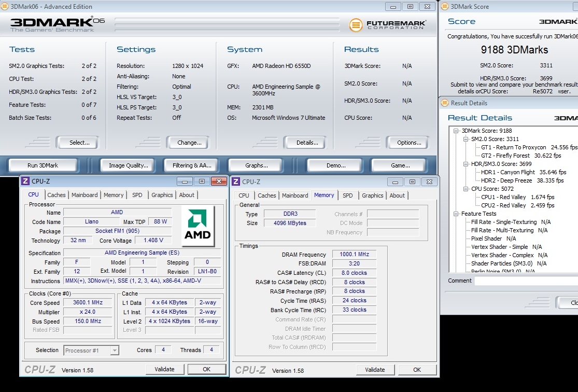Click the Comment input field
This screenshot has width=578, height=392.
[526, 281]
